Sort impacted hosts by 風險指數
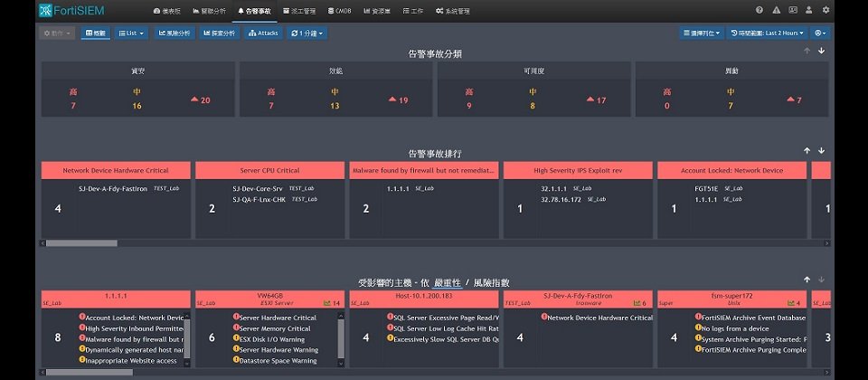The height and width of the screenshot is (380, 868). click(493, 282)
